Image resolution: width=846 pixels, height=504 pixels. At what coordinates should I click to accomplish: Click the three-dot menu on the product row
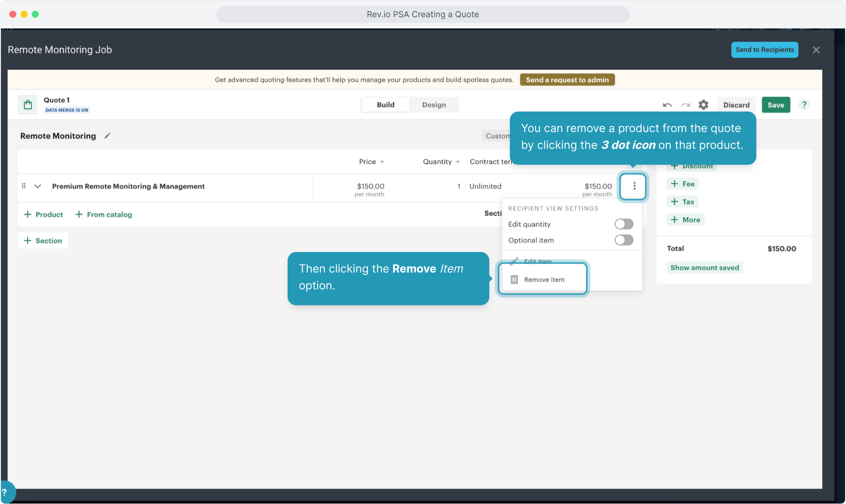pos(634,186)
